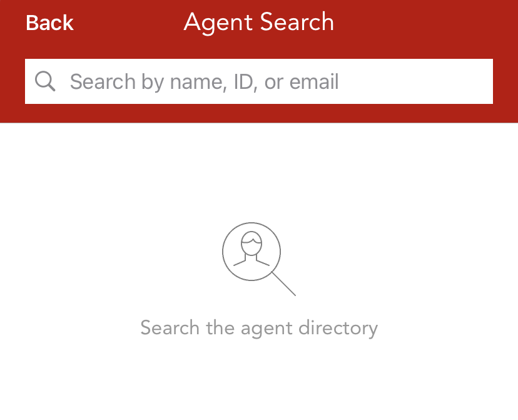
Task: Click the agent's head outline in the center graphic
Action: [x=251, y=243]
